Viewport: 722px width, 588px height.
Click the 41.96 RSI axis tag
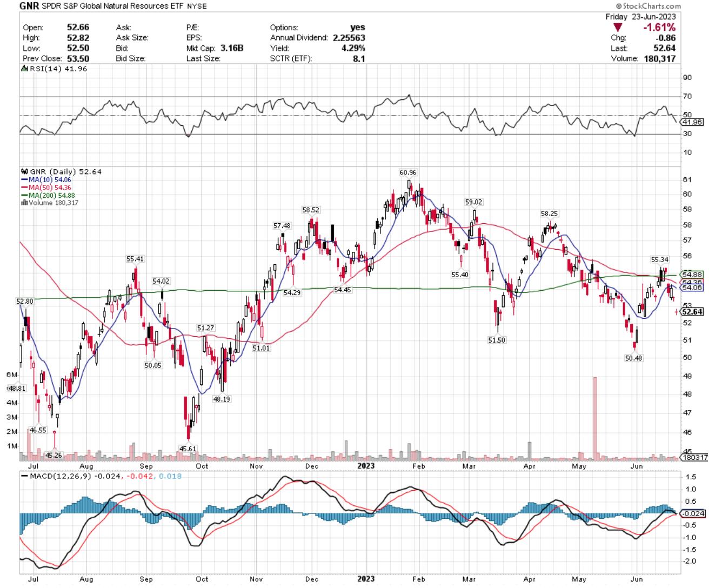pyautogui.click(x=692, y=122)
